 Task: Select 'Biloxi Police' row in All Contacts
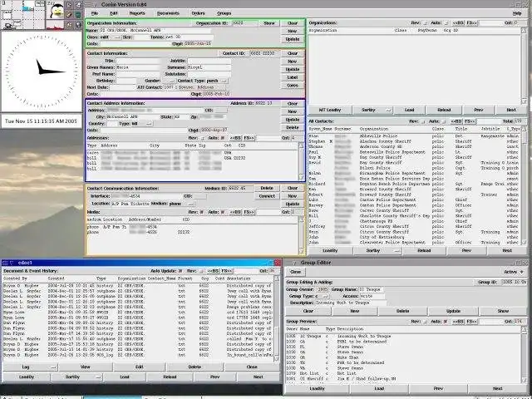(x=413, y=168)
